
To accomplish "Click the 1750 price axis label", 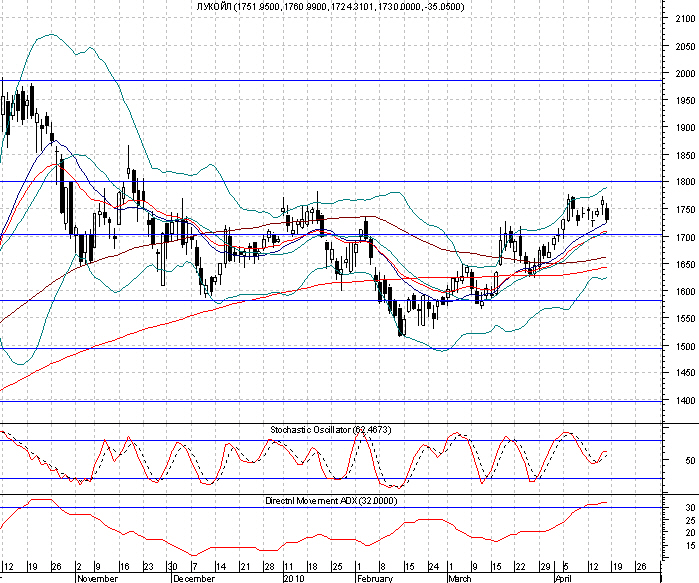I will coord(685,209).
